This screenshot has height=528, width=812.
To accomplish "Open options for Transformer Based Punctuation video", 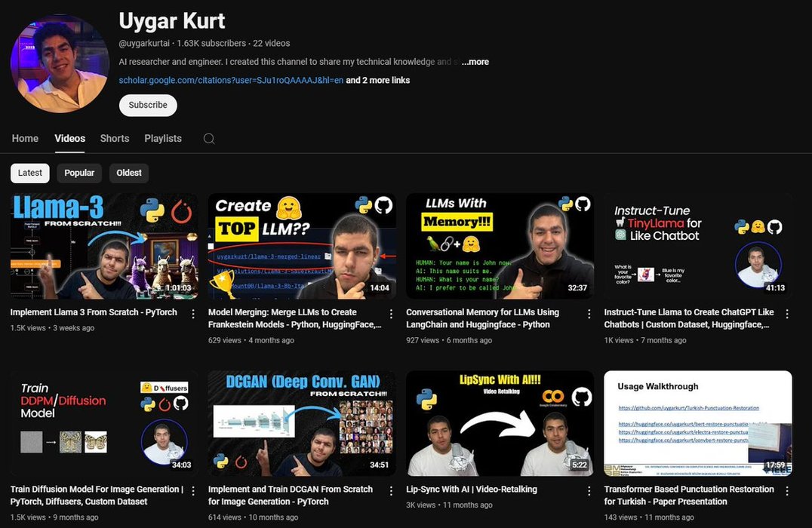I will [787, 491].
